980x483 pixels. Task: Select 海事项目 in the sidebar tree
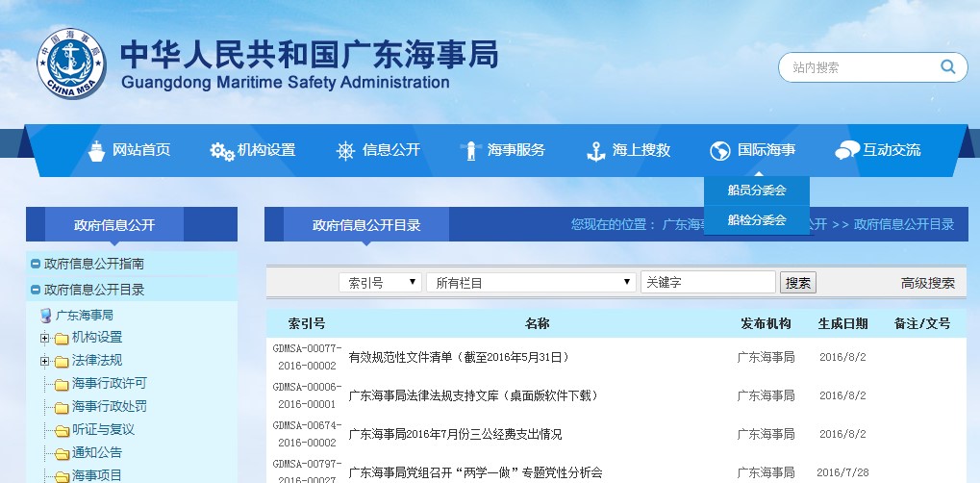[x=97, y=475]
